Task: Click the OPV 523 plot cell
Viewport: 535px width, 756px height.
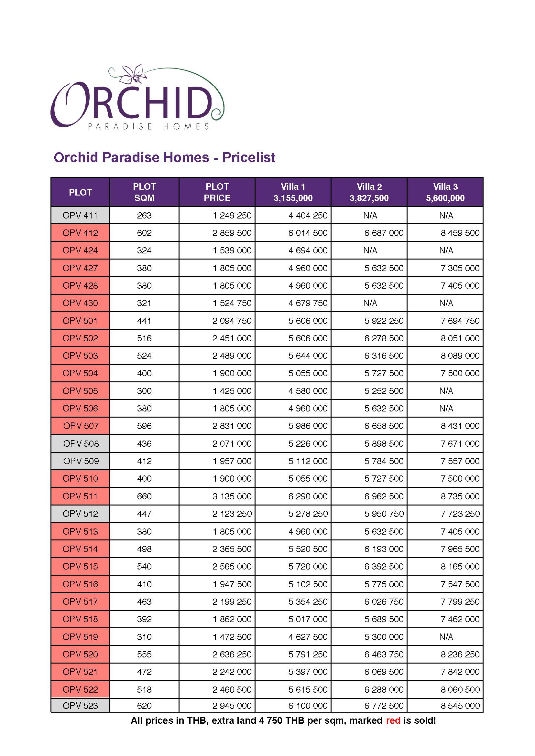Action: click(x=81, y=706)
